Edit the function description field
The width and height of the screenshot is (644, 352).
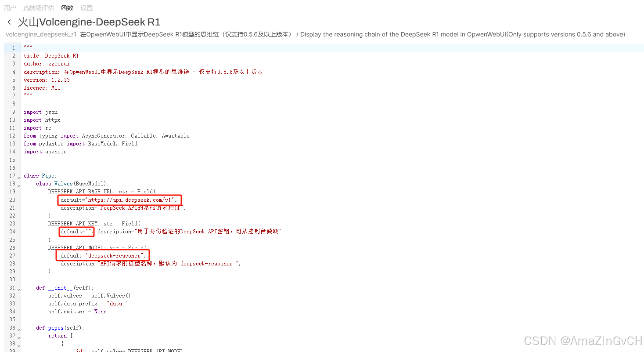pos(353,34)
